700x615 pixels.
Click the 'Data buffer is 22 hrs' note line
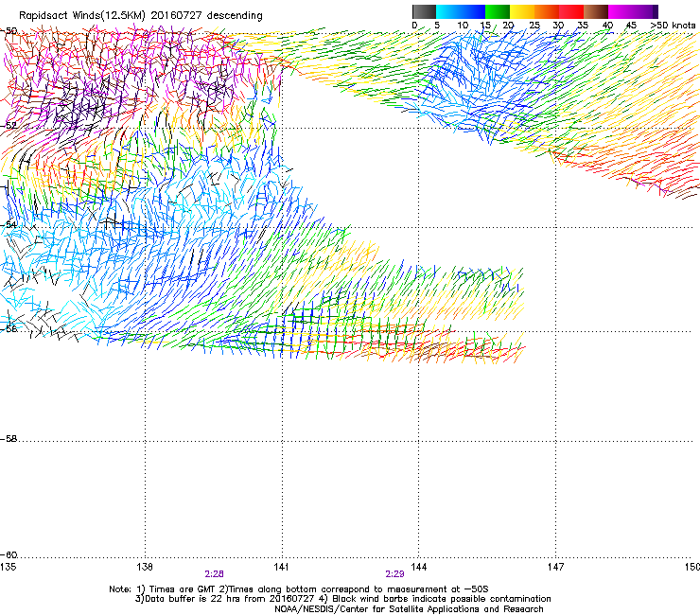pos(342,599)
